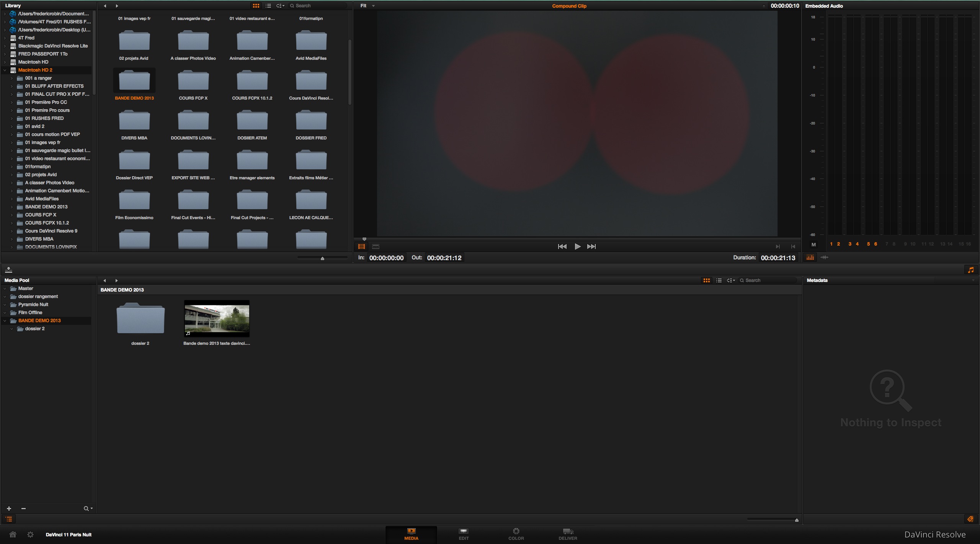Switch to the EDIT page
980x544 pixels.
(x=463, y=534)
